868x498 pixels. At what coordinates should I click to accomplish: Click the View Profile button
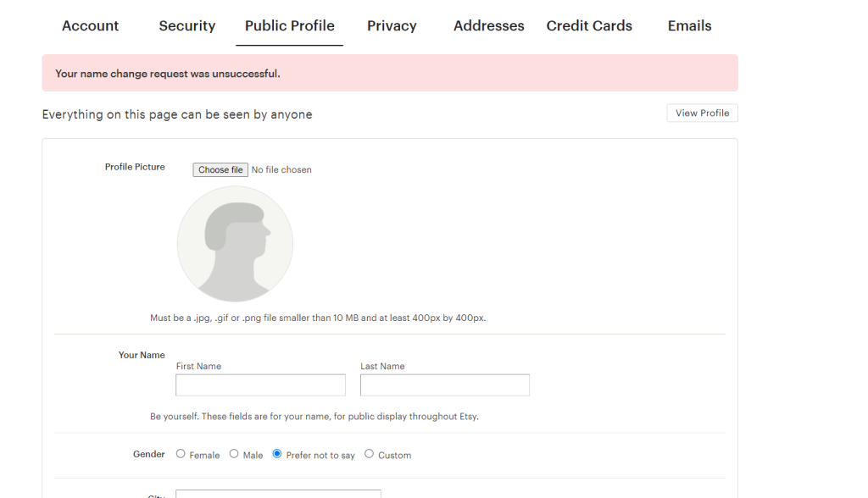(x=702, y=113)
